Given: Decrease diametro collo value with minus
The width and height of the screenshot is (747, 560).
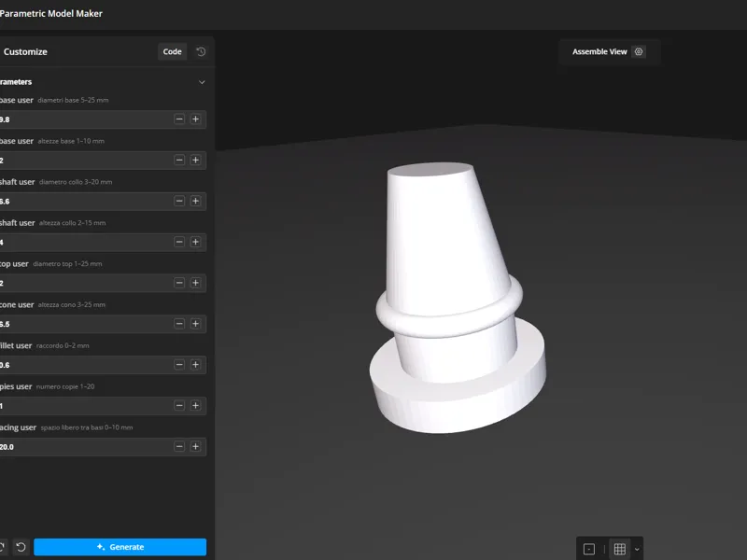Looking at the screenshot, I should tap(179, 201).
